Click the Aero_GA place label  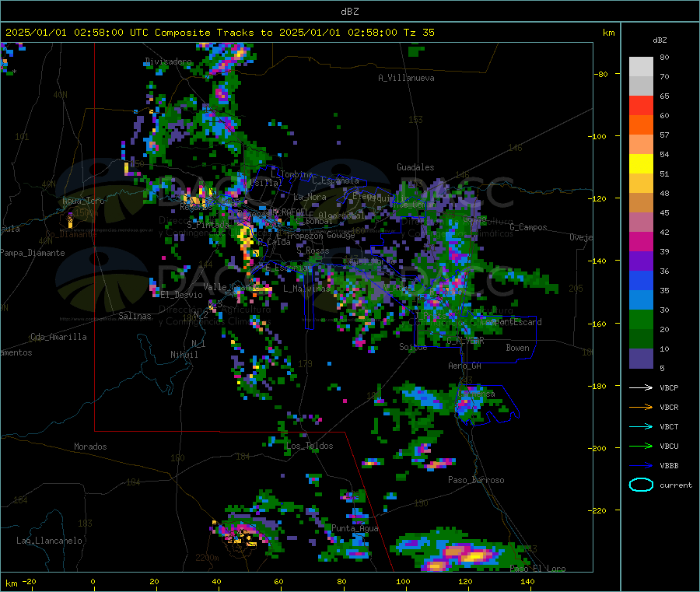coord(465,366)
